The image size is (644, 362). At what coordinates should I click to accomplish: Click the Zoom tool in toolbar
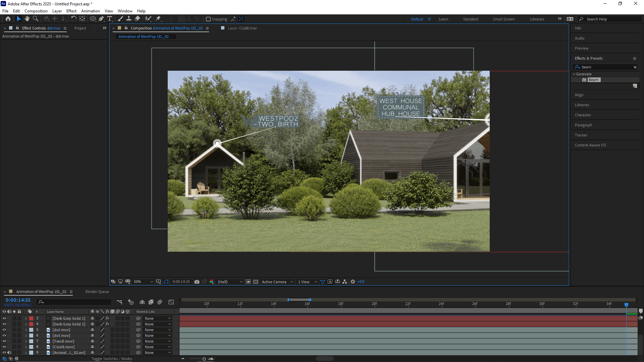point(35,18)
